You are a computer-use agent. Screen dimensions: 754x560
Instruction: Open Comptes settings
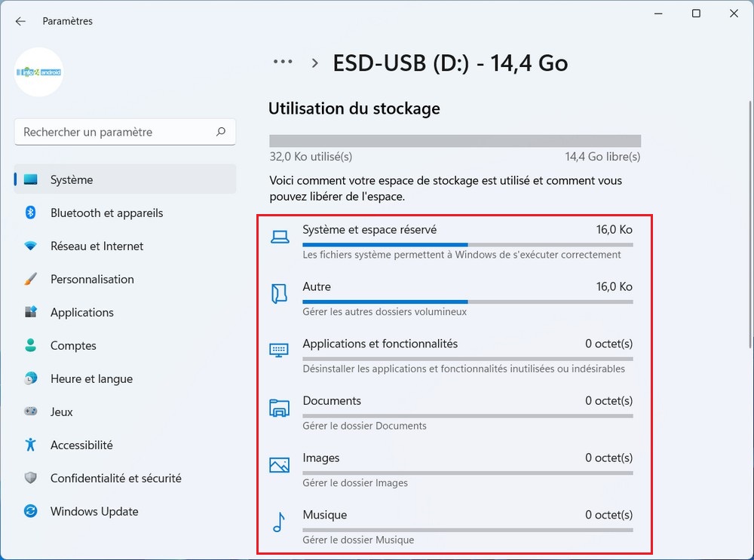click(x=125, y=345)
